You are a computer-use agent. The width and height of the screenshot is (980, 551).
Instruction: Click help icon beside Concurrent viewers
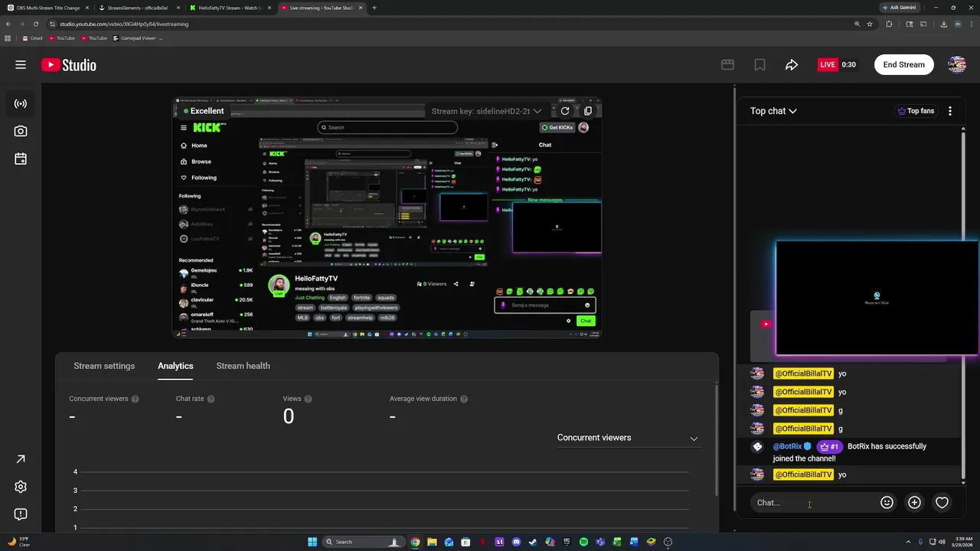pyautogui.click(x=136, y=399)
